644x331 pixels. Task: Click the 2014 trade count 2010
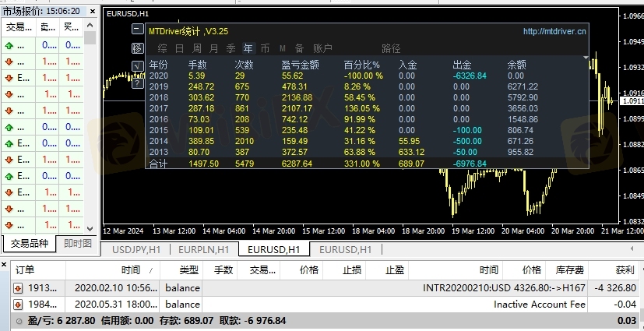point(245,141)
